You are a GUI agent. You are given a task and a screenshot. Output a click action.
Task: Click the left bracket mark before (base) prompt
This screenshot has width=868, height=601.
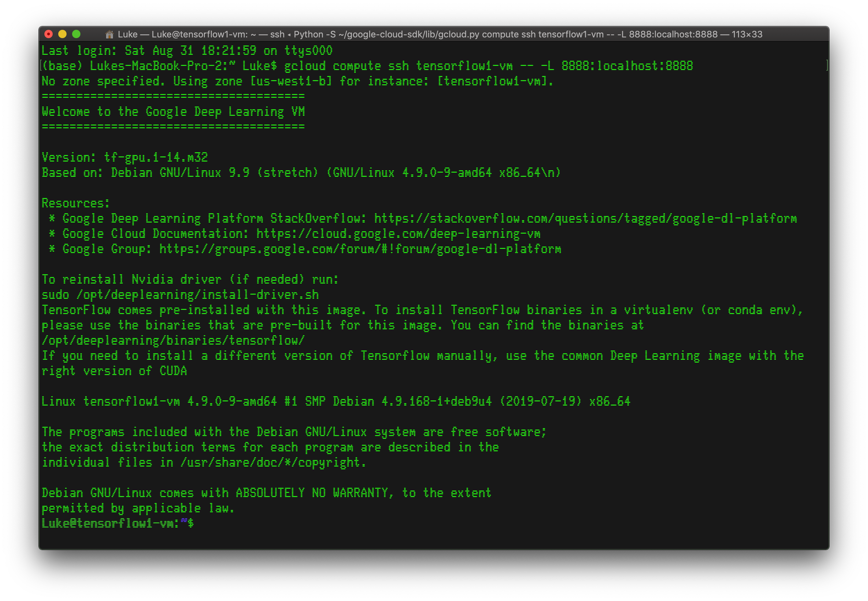point(41,66)
